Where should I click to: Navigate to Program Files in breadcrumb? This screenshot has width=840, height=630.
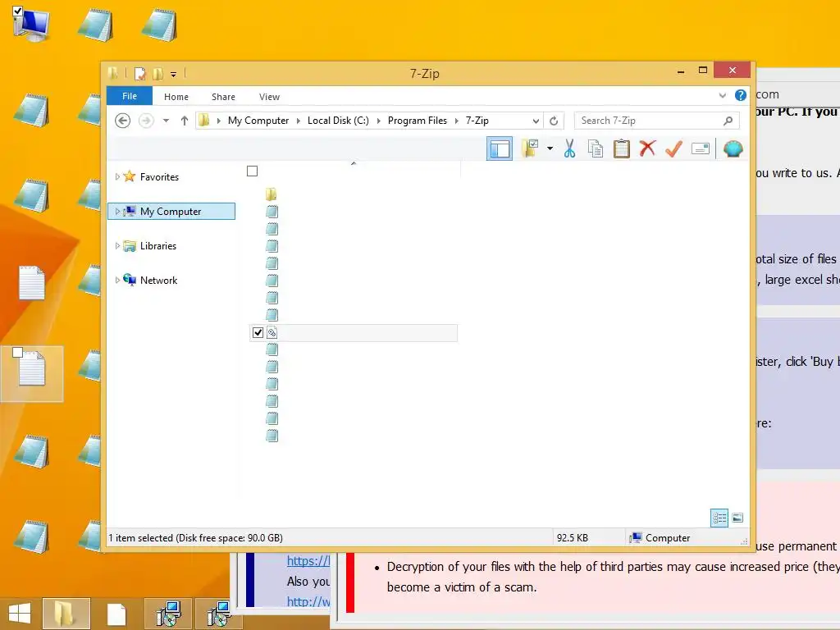pyautogui.click(x=418, y=121)
